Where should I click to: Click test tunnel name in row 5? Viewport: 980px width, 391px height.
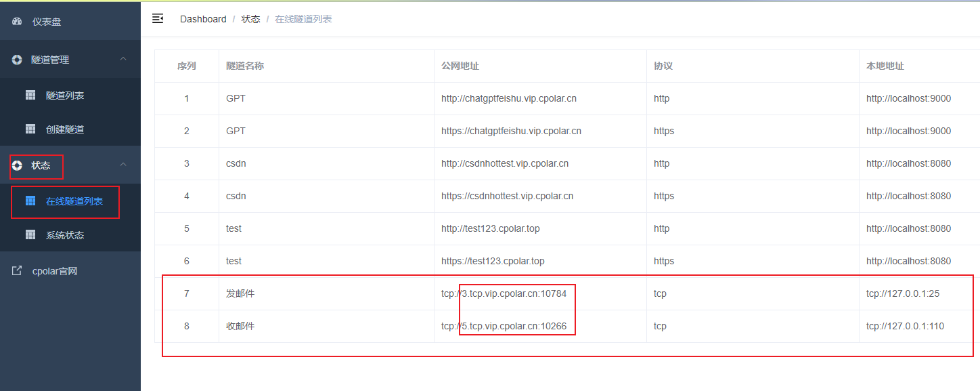coord(233,228)
